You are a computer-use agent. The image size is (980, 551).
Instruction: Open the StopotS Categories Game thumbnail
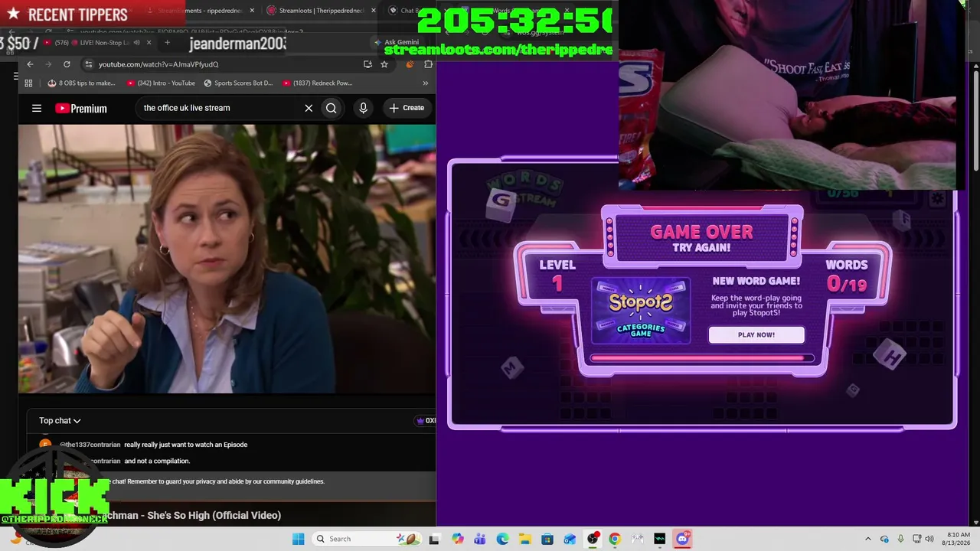pos(641,310)
